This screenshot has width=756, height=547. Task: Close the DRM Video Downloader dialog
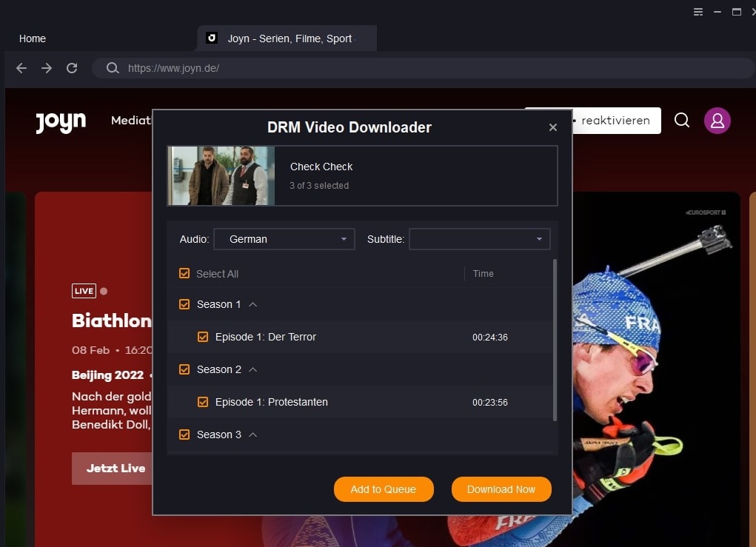coord(552,127)
